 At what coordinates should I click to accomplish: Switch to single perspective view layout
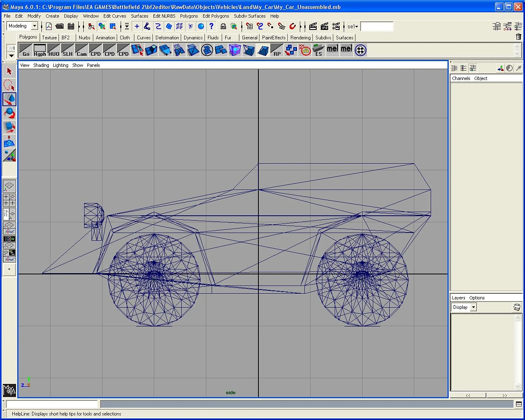click(x=9, y=187)
